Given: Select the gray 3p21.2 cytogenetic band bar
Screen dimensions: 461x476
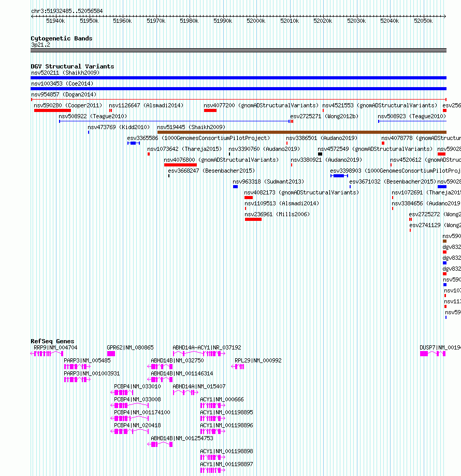Looking at the screenshot, I should click(238, 50).
